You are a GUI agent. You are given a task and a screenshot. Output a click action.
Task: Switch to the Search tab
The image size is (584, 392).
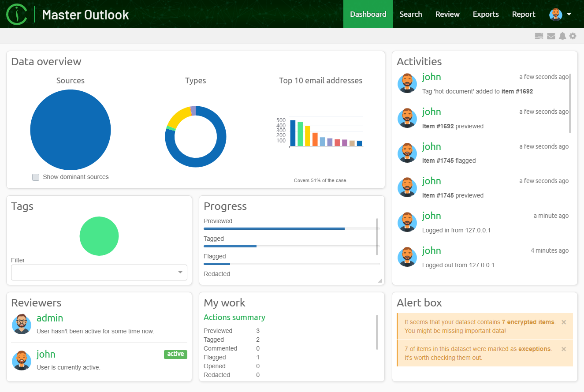point(410,14)
